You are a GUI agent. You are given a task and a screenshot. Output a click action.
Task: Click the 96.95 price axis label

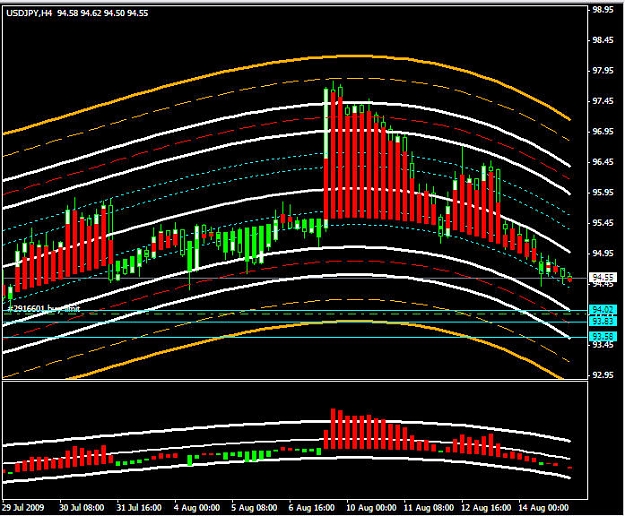point(603,131)
